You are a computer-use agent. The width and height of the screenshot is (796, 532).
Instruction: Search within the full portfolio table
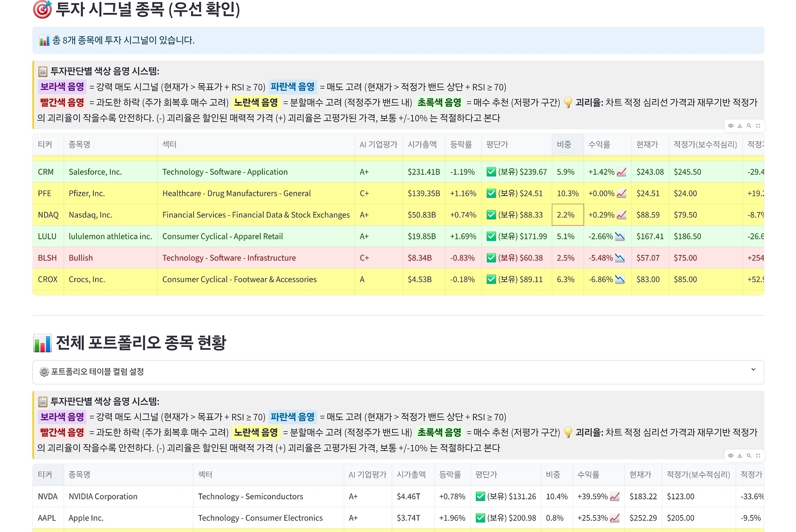[749, 455]
